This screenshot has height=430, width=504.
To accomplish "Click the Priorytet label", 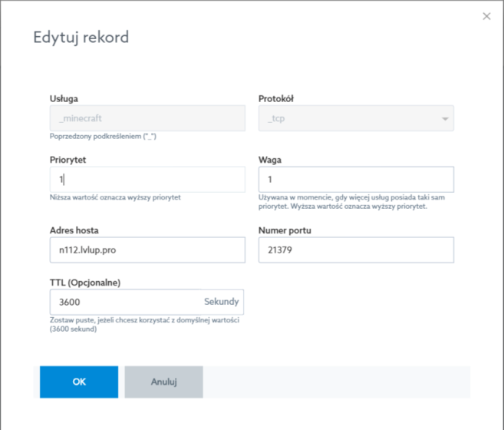I will click(x=68, y=160).
